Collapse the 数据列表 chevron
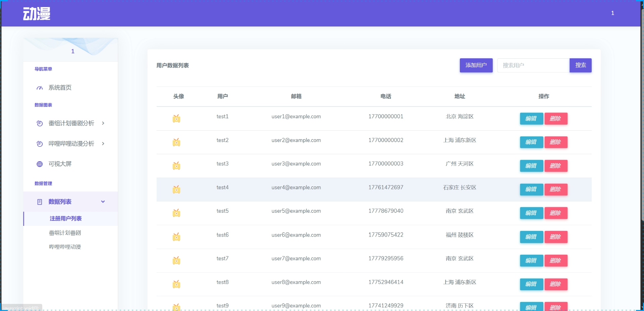Image resolution: width=644 pixels, height=311 pixels. [x=103, y=202]
